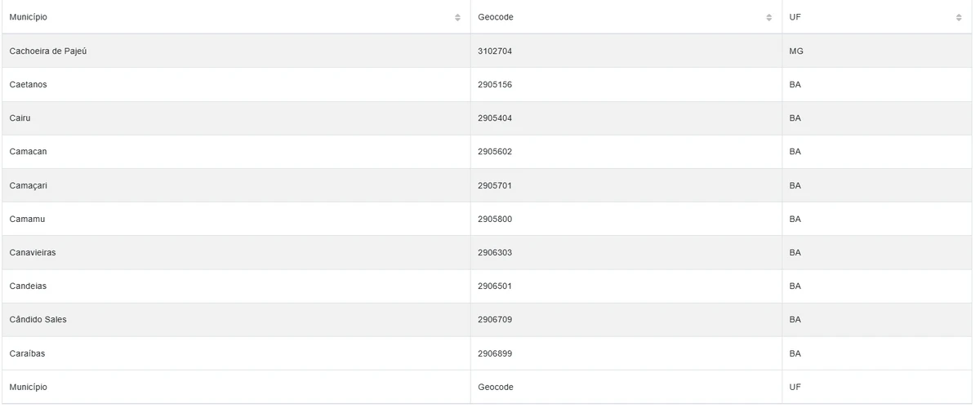980x408 pixels.
Task: Toggle sort arrows on the Geocode column
Action: pos(769,17)
